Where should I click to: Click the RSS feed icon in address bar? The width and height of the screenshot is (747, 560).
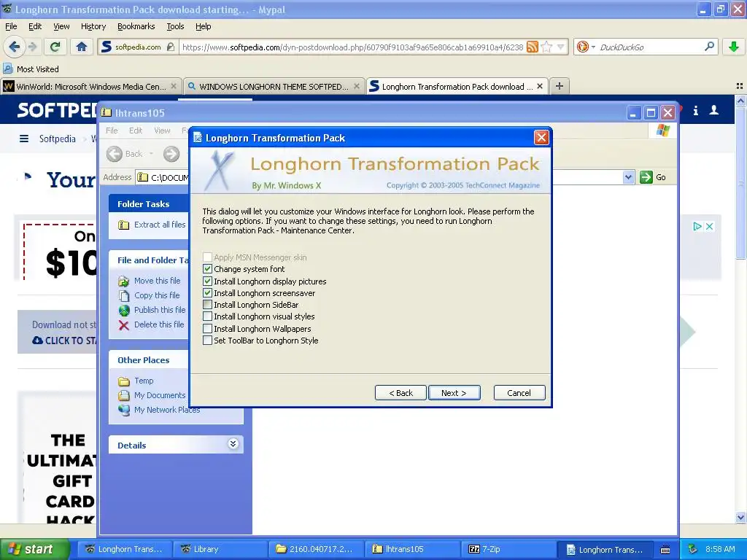point(532,47)
